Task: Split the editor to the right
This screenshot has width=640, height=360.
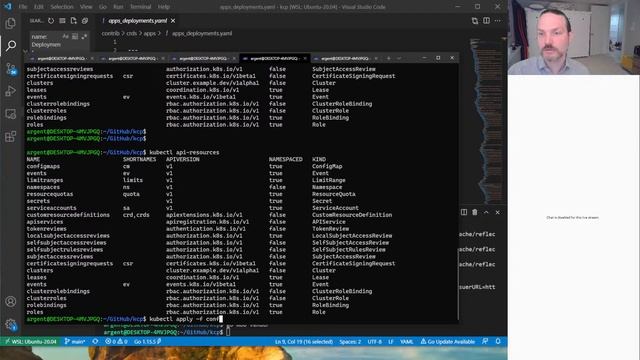Action: 486,21
